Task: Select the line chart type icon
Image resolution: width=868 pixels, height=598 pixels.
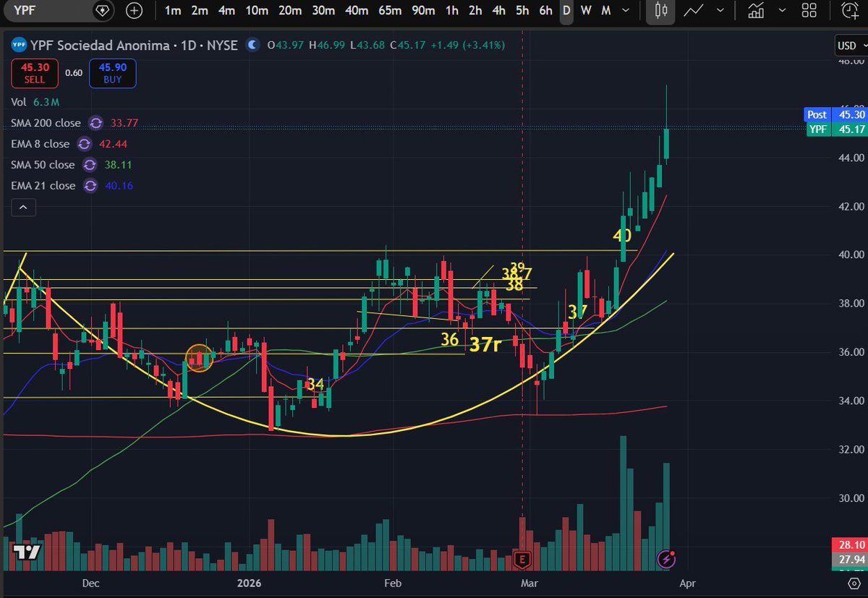Action: point(694,11)
